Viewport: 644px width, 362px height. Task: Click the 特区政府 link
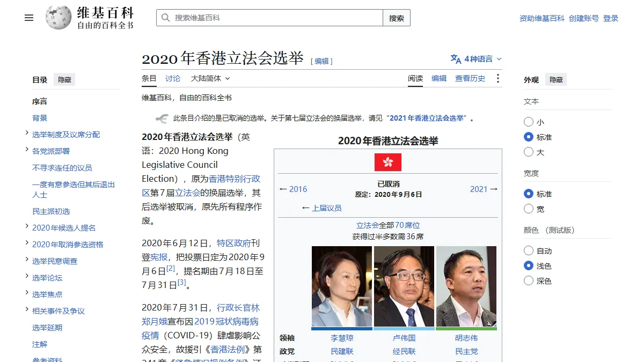[x=233, y=243]
